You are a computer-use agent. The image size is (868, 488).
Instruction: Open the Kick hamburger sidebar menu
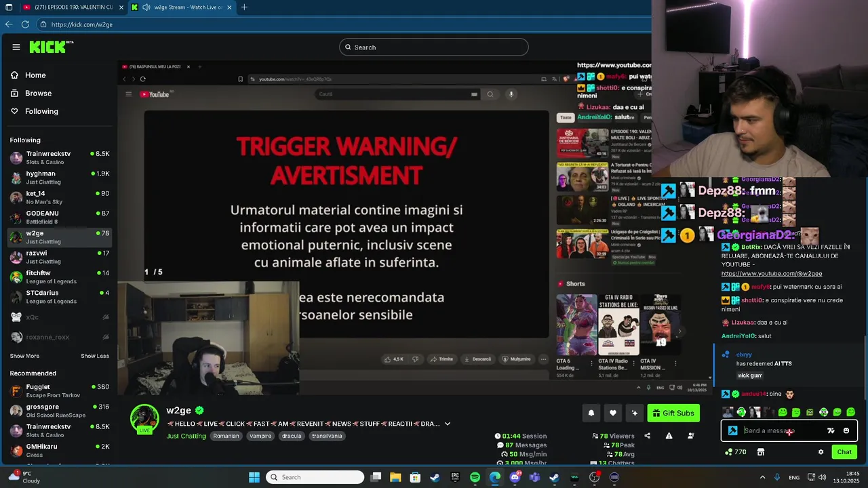[x=16, y=47]
